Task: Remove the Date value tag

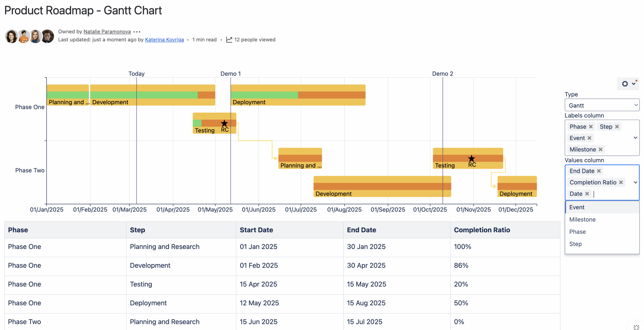Action: point(587,194)
